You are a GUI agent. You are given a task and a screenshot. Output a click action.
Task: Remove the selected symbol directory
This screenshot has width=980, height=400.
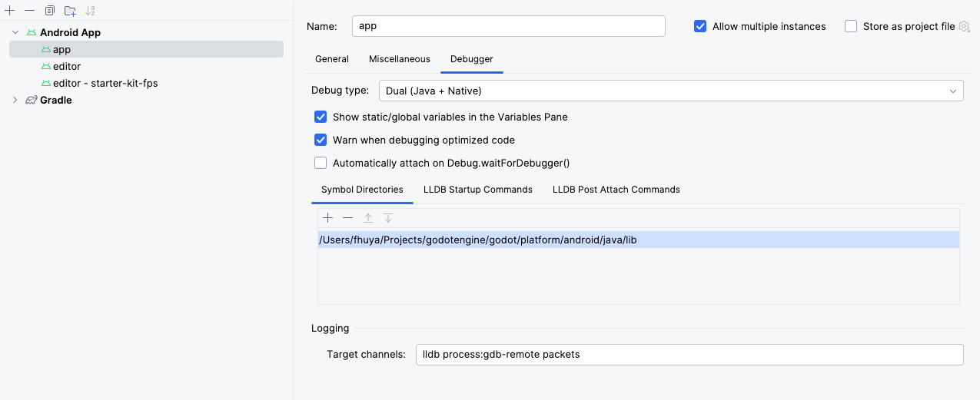[348, 218]
